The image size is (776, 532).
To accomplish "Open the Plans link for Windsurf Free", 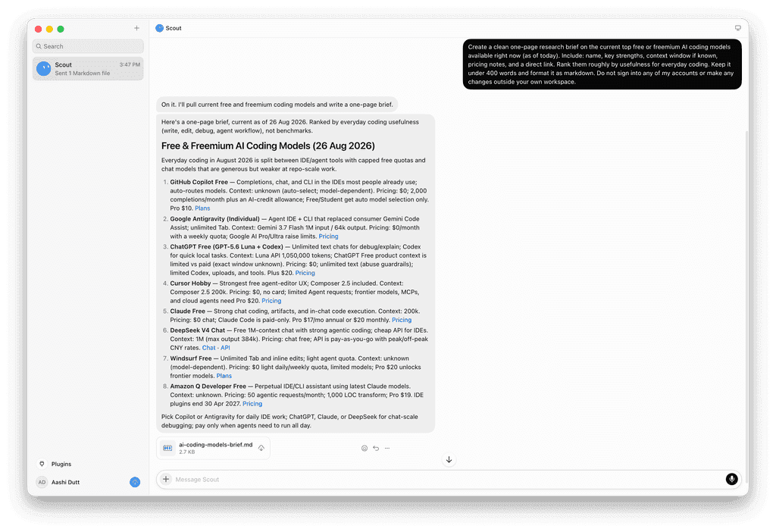I will [224, 376].
